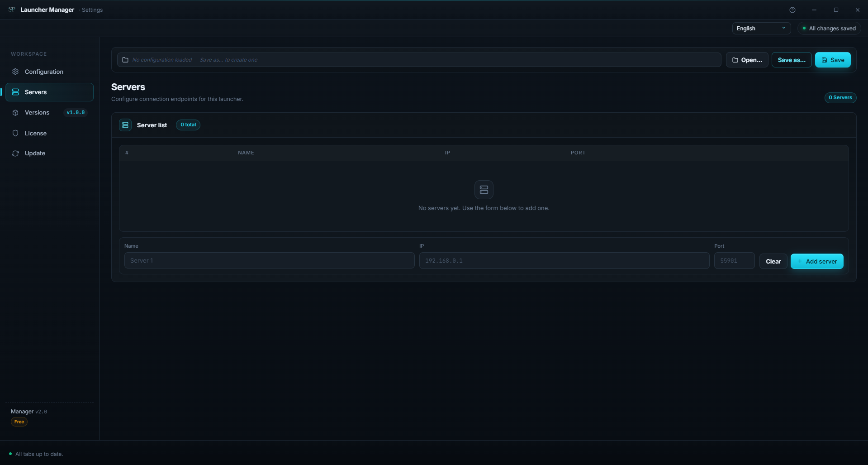Click the Free license badge
The image size is (868, 465).
click(19, 422)
